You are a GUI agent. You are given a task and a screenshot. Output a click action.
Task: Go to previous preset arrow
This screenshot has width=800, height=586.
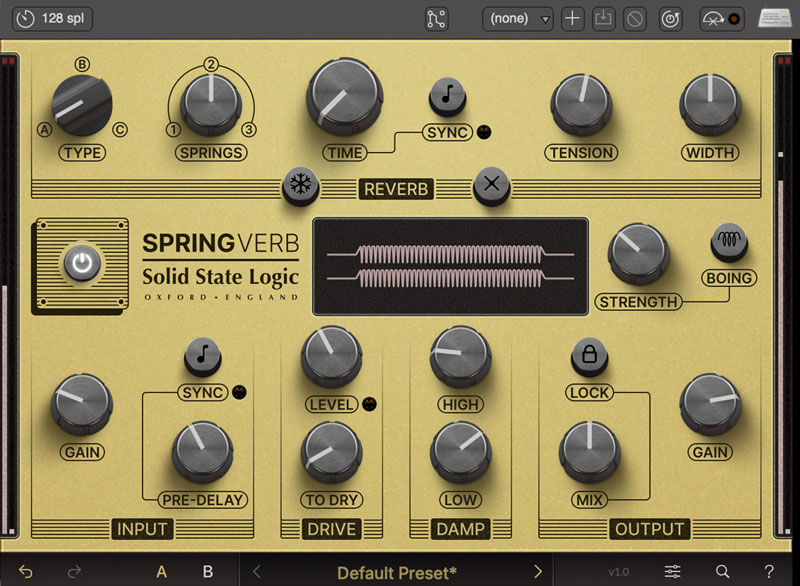click(x=256, y=572)
